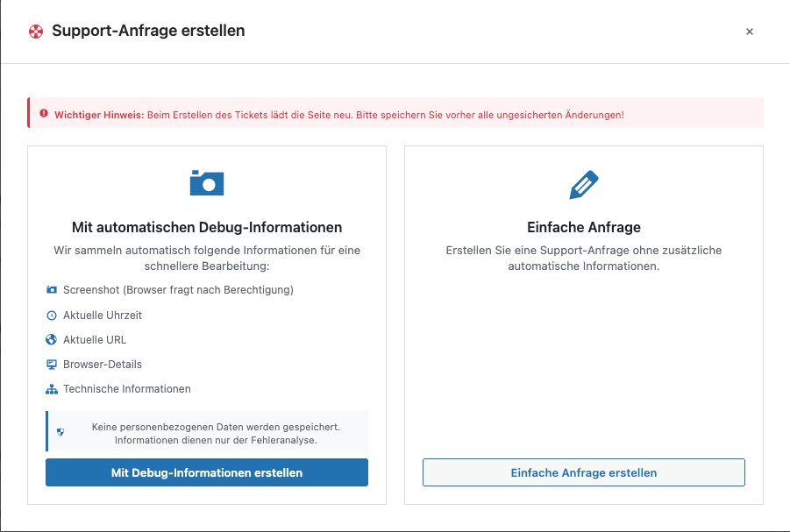The image size is (790, 532).
Task: Click the 'Einfache Anfrage' heading
Action: click(x=583, y=227)
